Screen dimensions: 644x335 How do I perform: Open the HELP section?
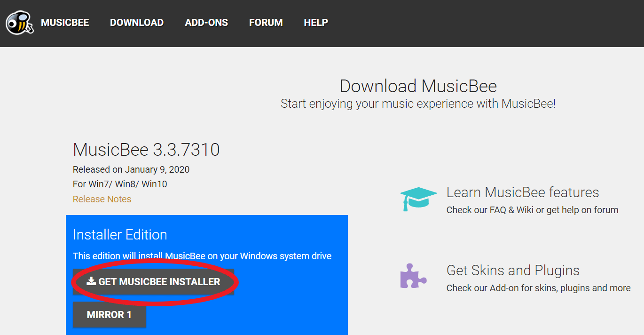[315, 23]
